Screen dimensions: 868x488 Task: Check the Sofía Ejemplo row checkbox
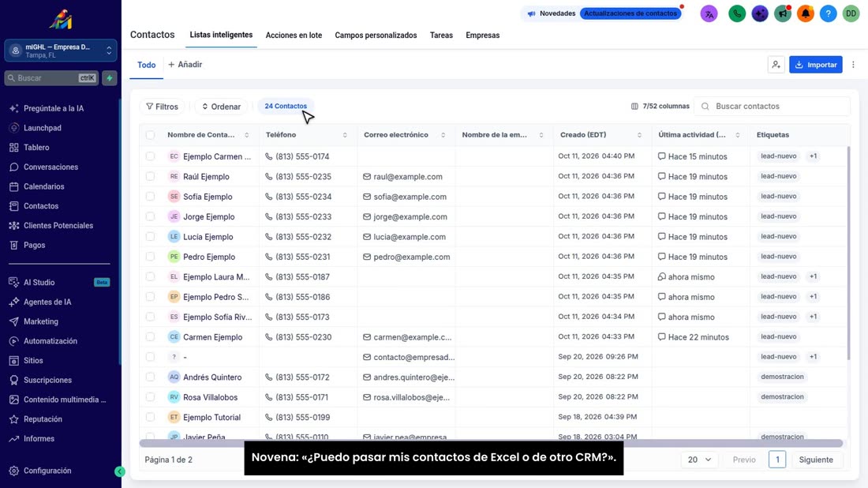click(150, 196)
